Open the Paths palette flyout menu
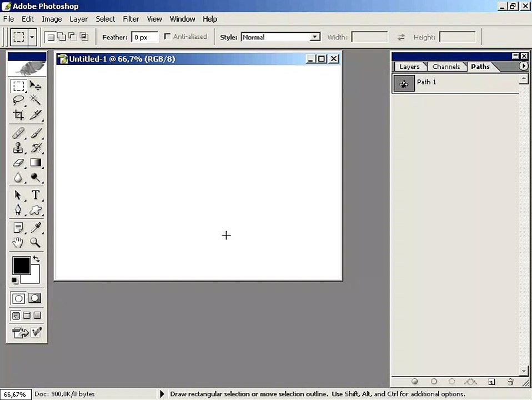Image resolution: width=532 pixels, height=400 pixels. tap(523, 66)
